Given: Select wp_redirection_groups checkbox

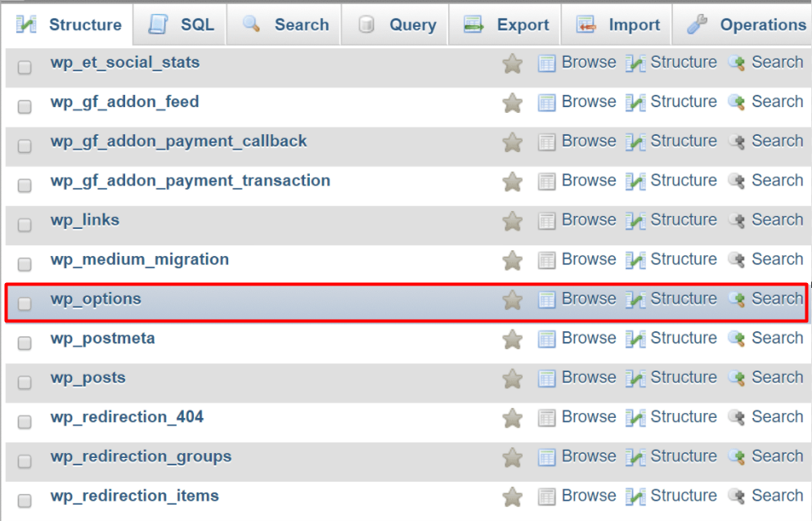Looking at the screenshot, I should coord(25,461).
